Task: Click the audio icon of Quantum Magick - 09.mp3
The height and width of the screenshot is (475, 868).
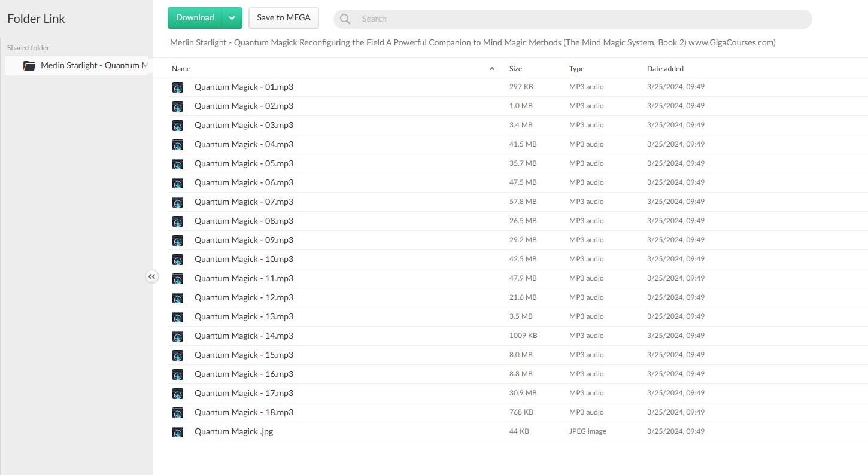Action: click(178, 240)
